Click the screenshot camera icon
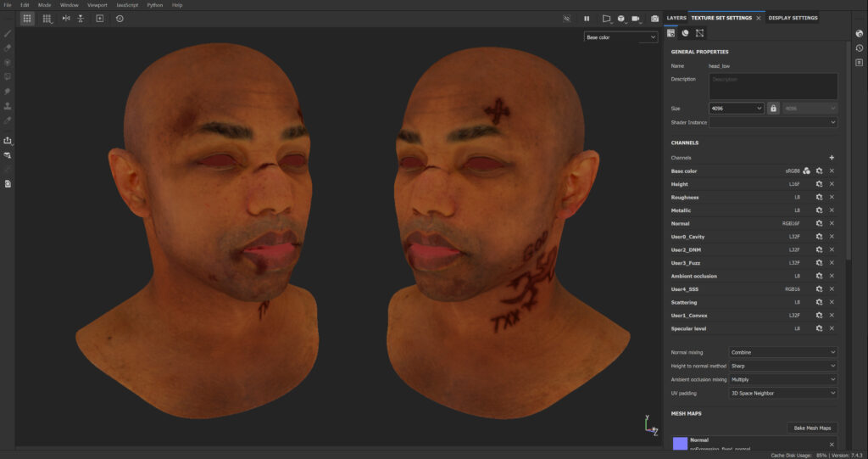 [654, 19]
